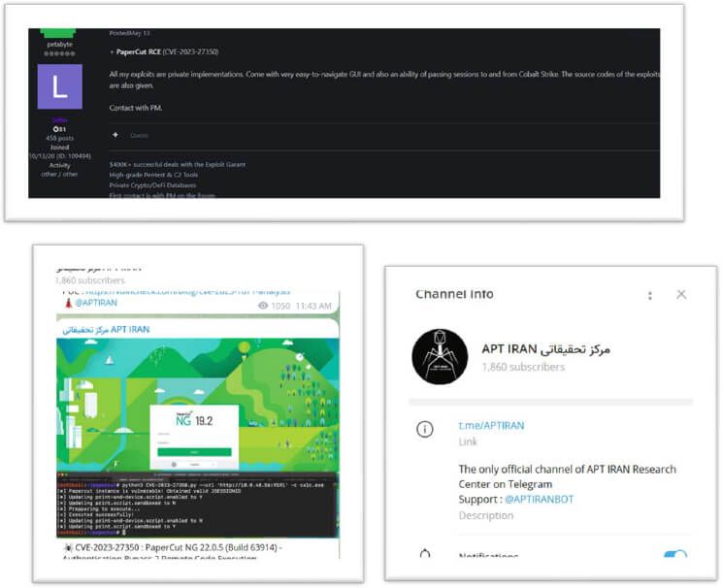Click the APT IRAN channel avatar
The height and width of the screenshot is (588, 722).
coord(440,356)
